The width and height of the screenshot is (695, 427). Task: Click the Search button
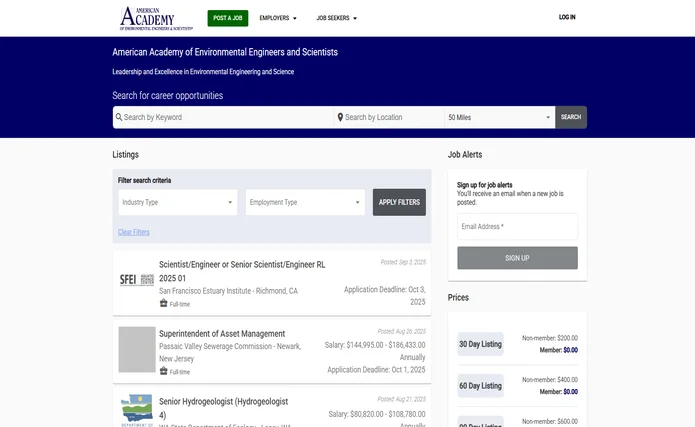click(x=571, y=117)
